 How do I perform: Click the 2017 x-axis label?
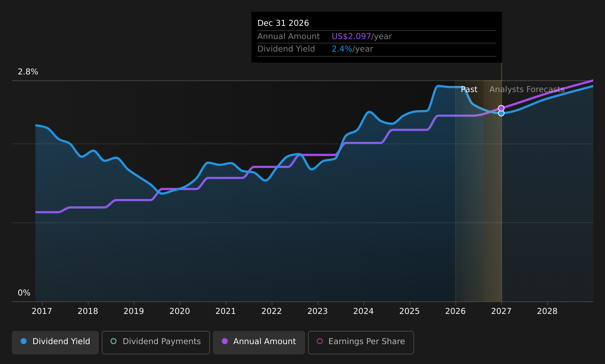pos(42,311)
